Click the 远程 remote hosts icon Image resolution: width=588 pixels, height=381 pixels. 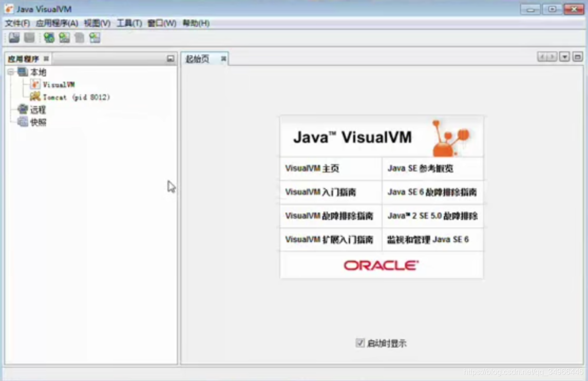[23, 109]
